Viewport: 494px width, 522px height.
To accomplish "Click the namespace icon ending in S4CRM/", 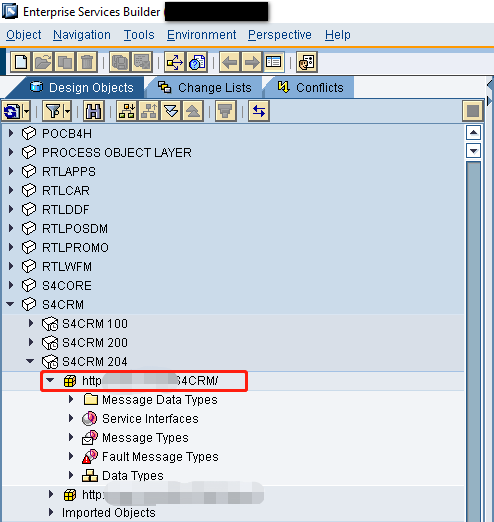I will [x=70, y=381].
